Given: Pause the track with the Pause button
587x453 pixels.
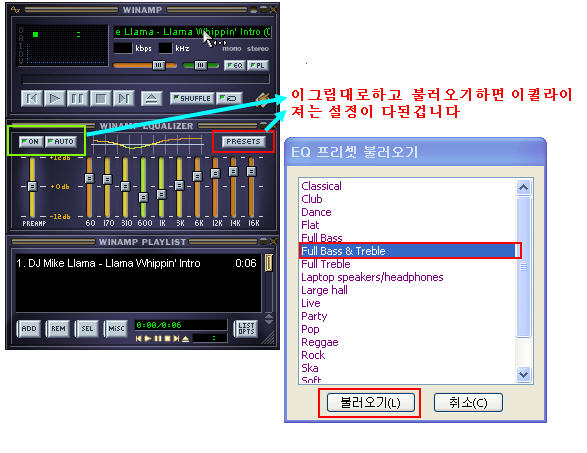Looking at the screenshot, I should (77, 98).
